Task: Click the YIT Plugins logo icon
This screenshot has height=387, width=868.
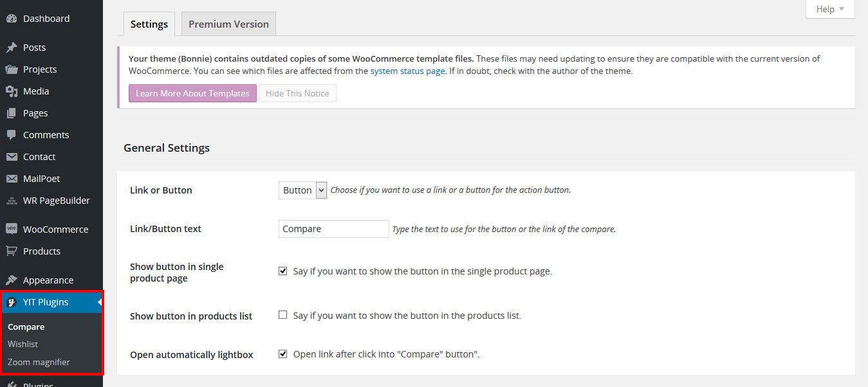Action: pyautogui.click(x=12, y=302)
